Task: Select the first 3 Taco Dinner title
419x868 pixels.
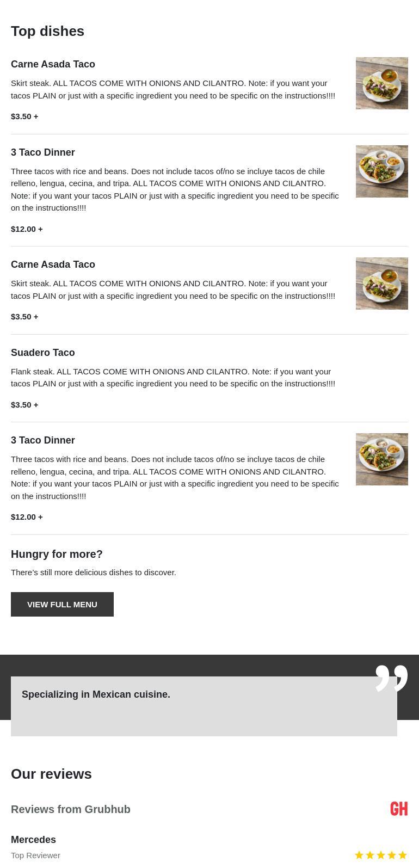Action: 43,152
